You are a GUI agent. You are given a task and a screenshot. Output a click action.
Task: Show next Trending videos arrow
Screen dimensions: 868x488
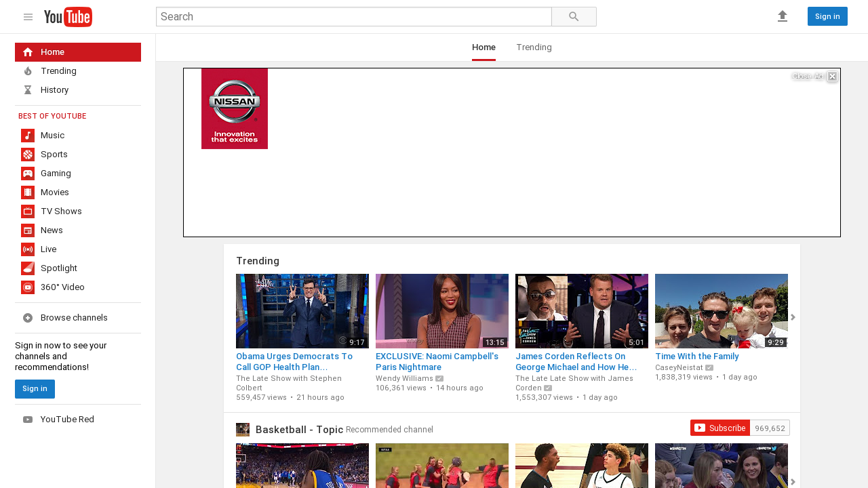[793, 317]
